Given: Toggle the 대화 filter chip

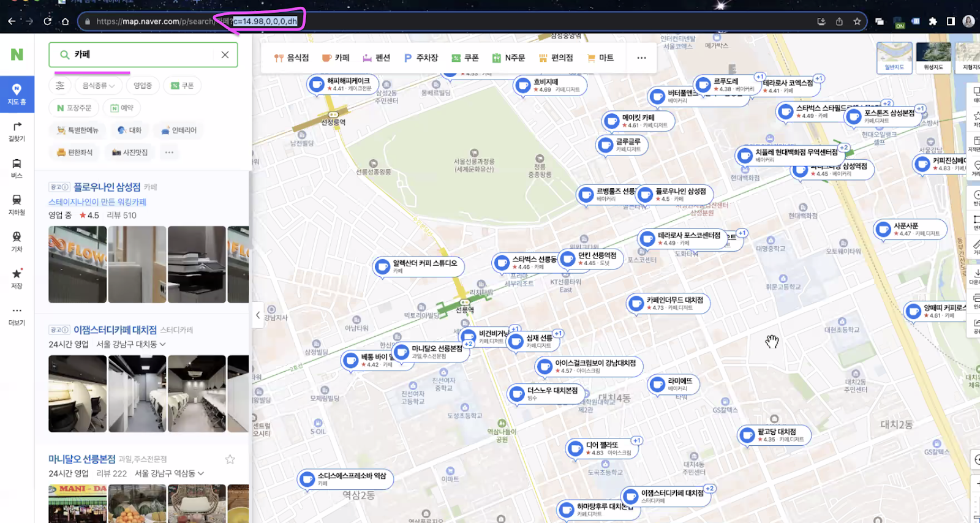Looking at the screenshot, I should coord(129,130).
